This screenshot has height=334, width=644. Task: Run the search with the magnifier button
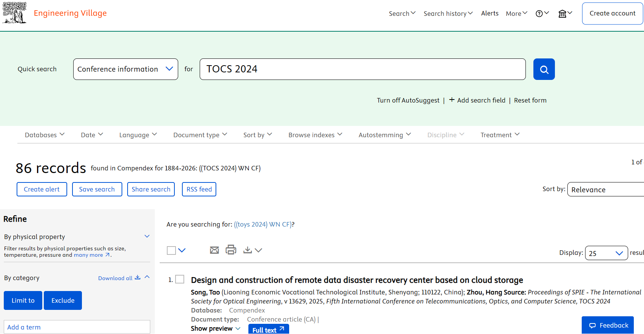tap(544, 69)
